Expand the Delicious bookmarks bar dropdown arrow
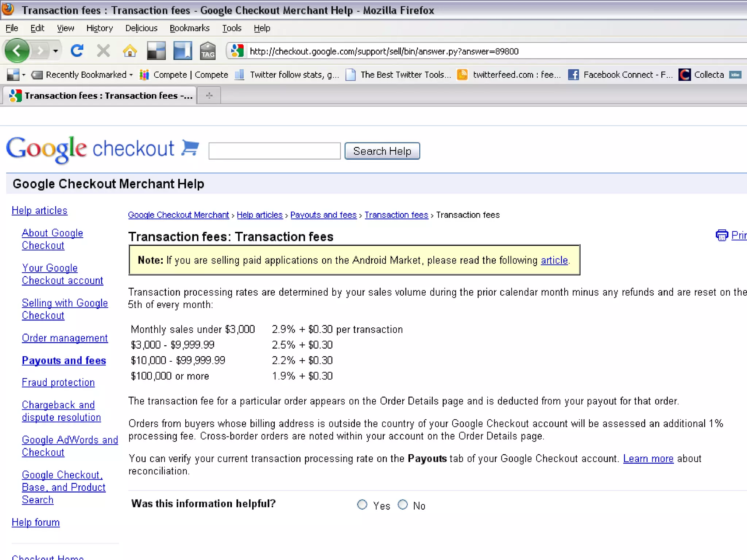Image resolution: width=747 pixels, height=560 pixels. (24, 75)
